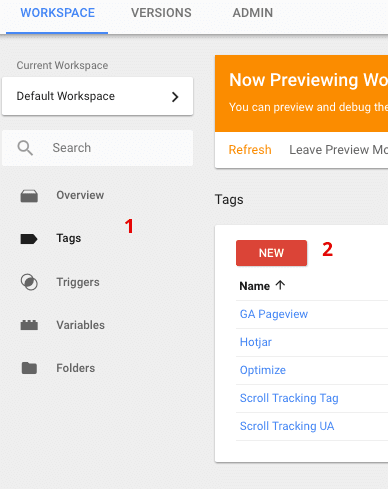Open the VERSIONS tab
388x489 pixels.
(x=161, y=13)
